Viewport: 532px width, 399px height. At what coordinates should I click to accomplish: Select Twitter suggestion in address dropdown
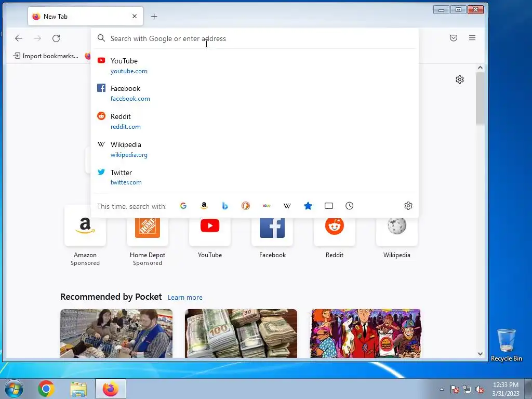(x=255, y=177)
